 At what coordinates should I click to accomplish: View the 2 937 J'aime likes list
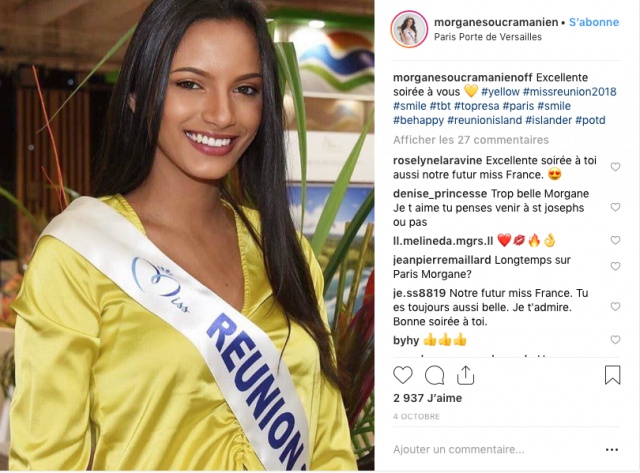(427, 398)
